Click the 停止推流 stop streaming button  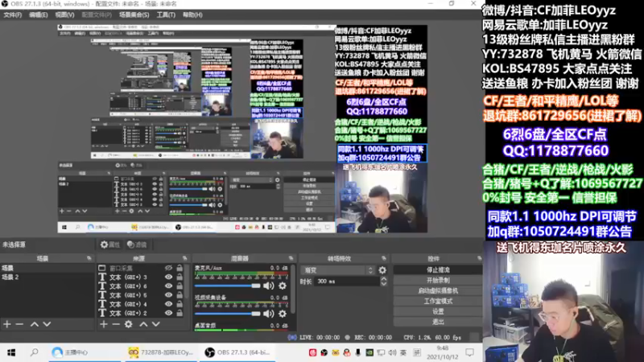click(438, 270)
